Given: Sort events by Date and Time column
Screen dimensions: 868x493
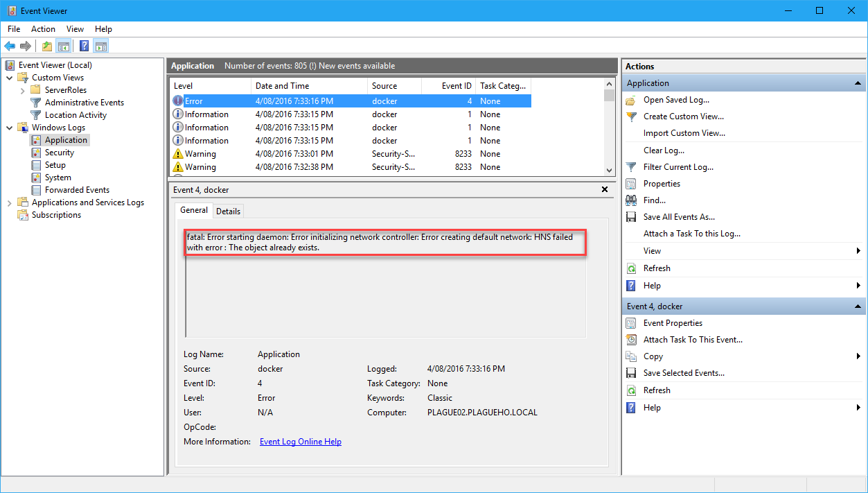Looking at the screenshot, I should click(309, 86).
